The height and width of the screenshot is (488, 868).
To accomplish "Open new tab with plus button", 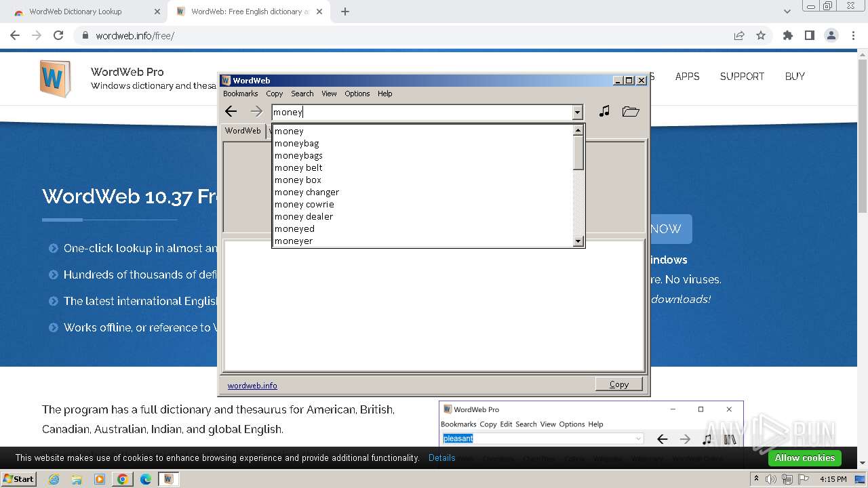I will [345, 12].
